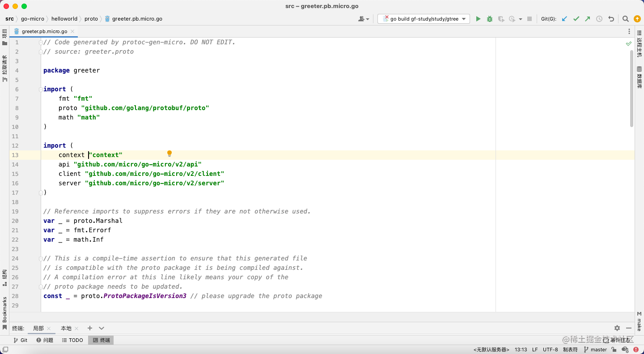Toggle tool window bars corner icon
The image size is (644, 354).
(5, 350)
